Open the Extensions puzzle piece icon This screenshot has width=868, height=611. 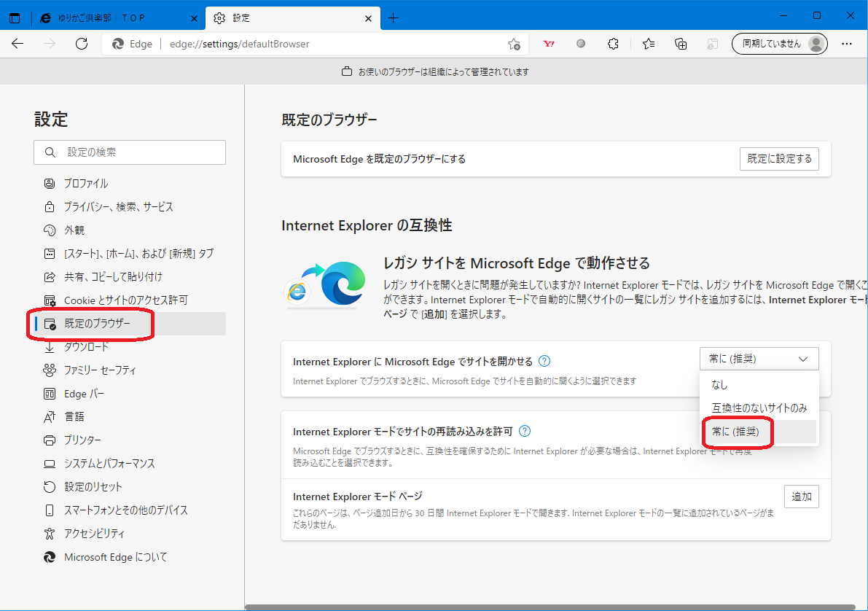point(613,44)
